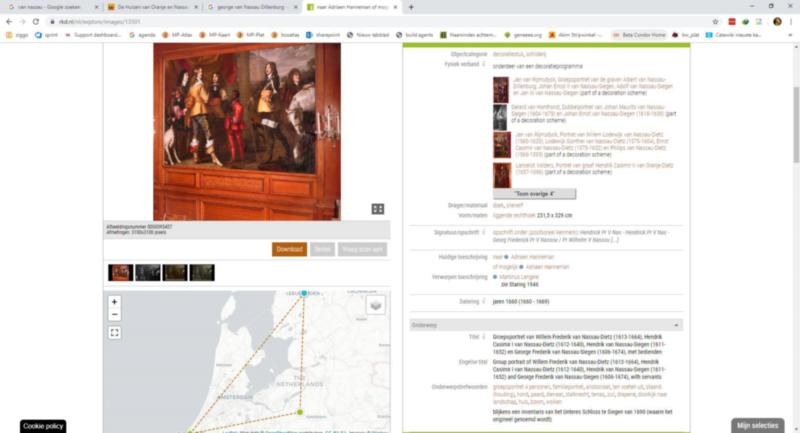Click the browser address bar

click(x=378, y=21)
